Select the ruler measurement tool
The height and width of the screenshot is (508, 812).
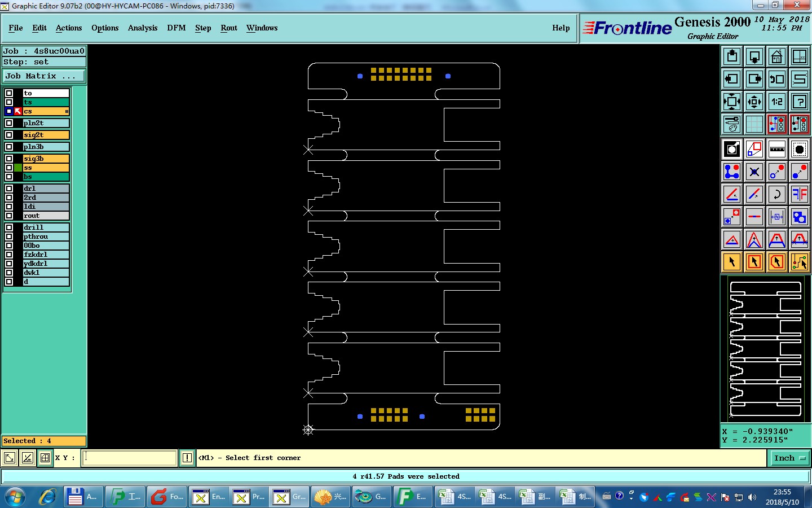(x=777, y=149)
